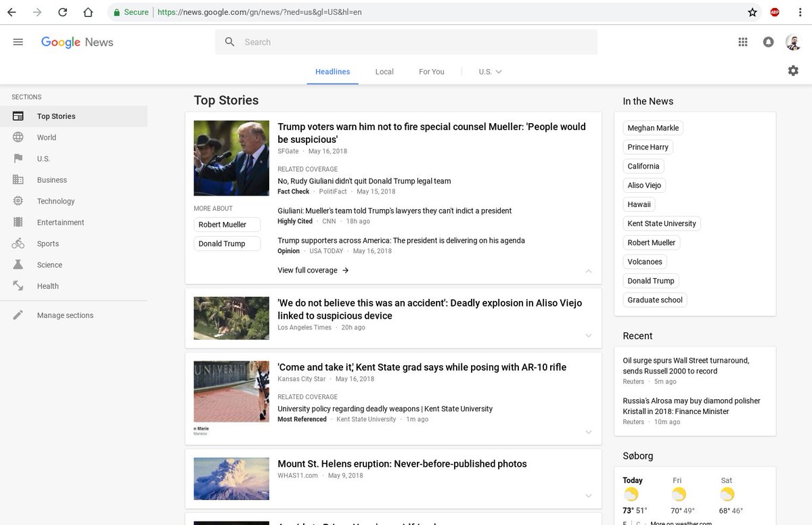Open Oil surge Wall Street recent story
The width and height of the screenshot is (812, 525).
point(686,365)
